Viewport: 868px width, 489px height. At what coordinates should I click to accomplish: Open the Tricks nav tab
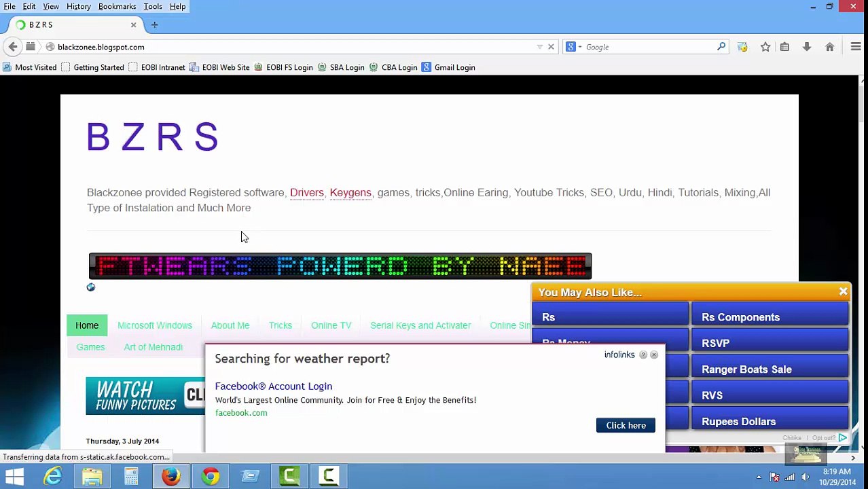click(x=281, y=325)
